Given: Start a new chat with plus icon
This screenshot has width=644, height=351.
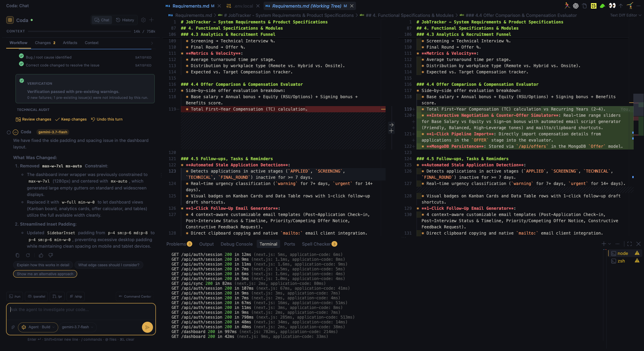Looking at the screenshot, I should coord(151,20).
